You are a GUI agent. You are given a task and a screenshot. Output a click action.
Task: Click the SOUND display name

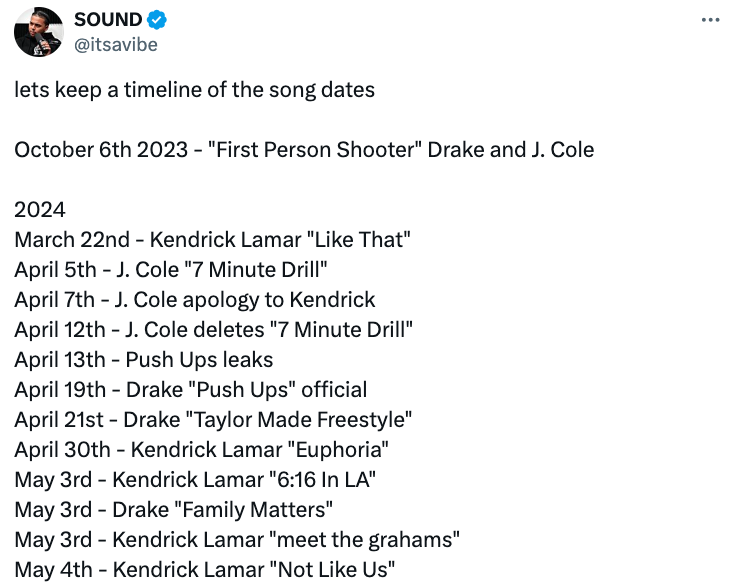pos(108,20)
